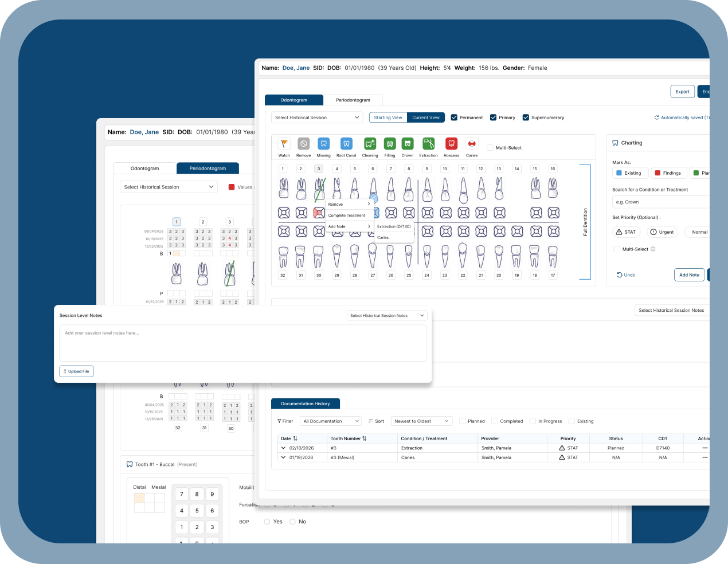728x564 pixels.
Task: Open the Documentation History tab
Action: pyautogui.click(x=306, y=404)
